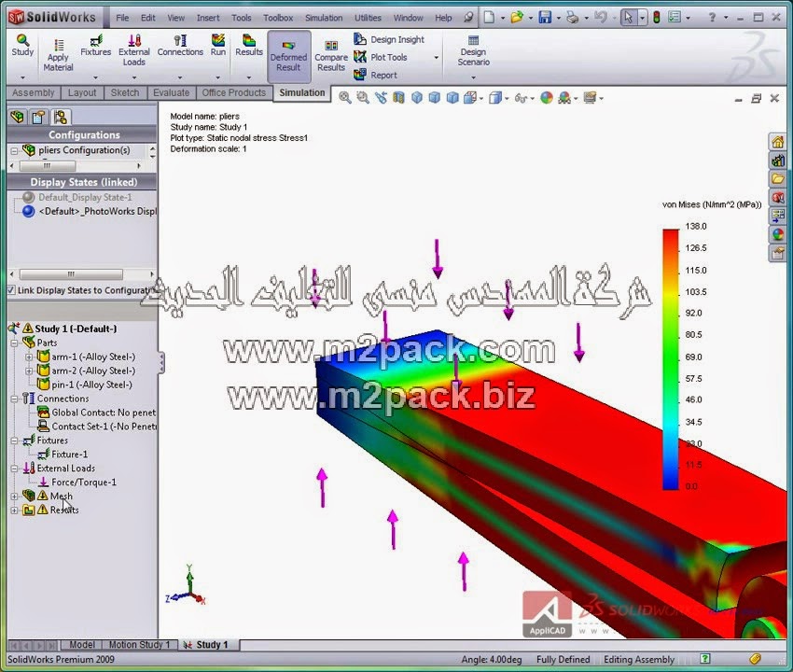Open the Results tool
The height and width of the screenshot is (672, 793).
pyautogui.click(x=249, y=46)
